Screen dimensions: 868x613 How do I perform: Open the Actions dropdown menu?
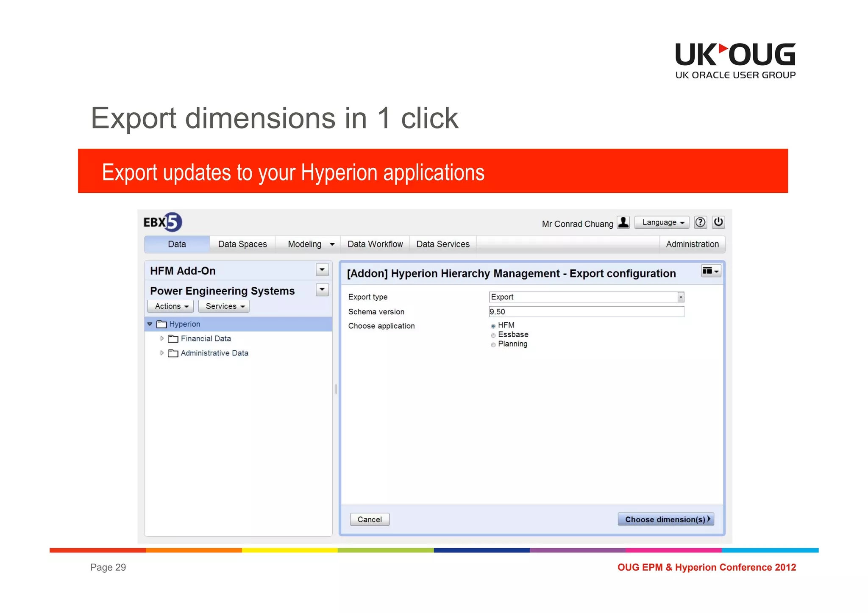pos(170,306)
